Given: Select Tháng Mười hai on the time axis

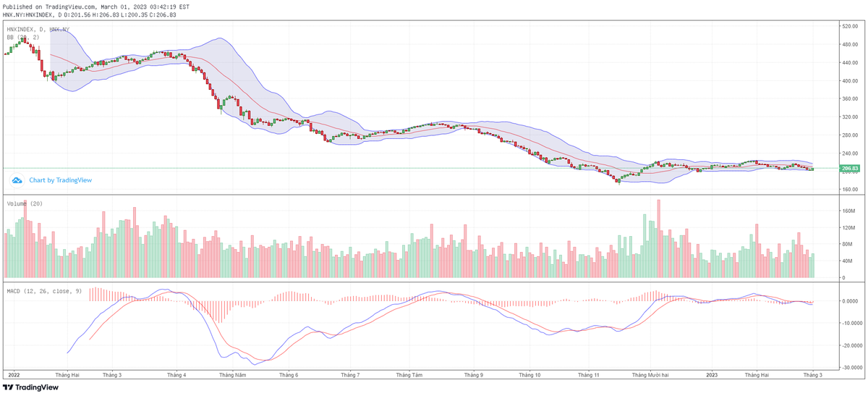Looking at the screenshot, I should pyautogui.click(x=652, y=375).
